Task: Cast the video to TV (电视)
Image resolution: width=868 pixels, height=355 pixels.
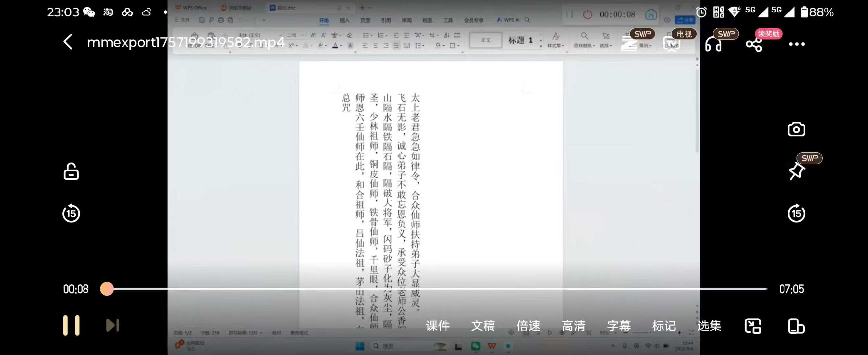Action: tap(671, 44)
